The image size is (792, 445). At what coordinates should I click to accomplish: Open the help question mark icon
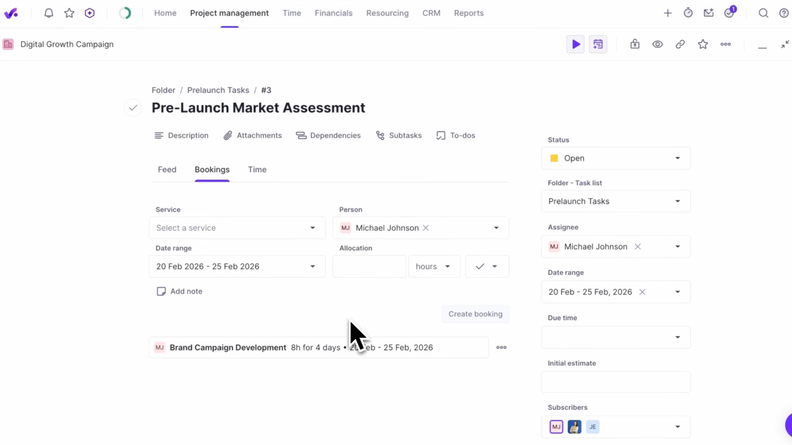784,13
